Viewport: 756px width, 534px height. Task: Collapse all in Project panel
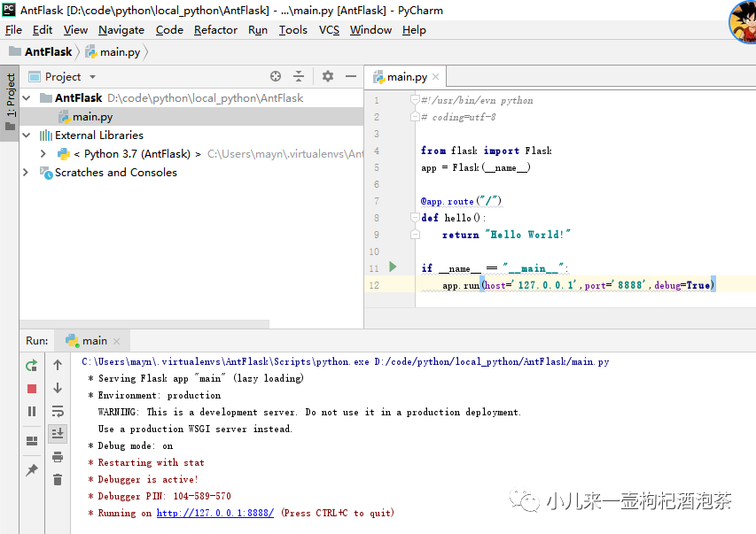299,76
